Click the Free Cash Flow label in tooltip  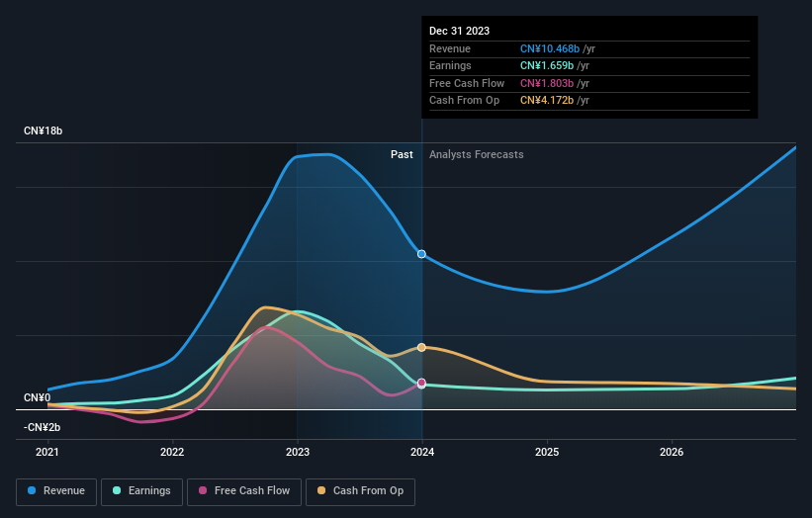(x=467, y=83)
